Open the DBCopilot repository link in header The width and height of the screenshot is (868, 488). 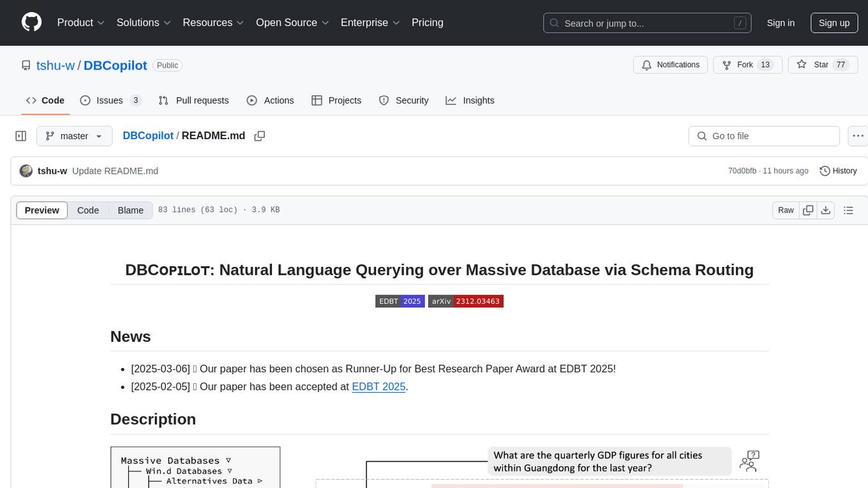click(x=116, y=65)
